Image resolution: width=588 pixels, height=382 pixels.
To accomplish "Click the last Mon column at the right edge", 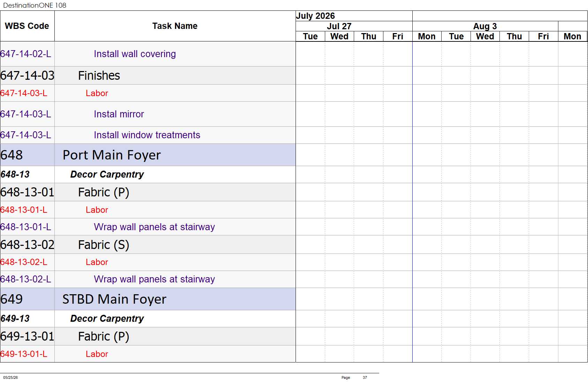I will (x=573, y=37).
